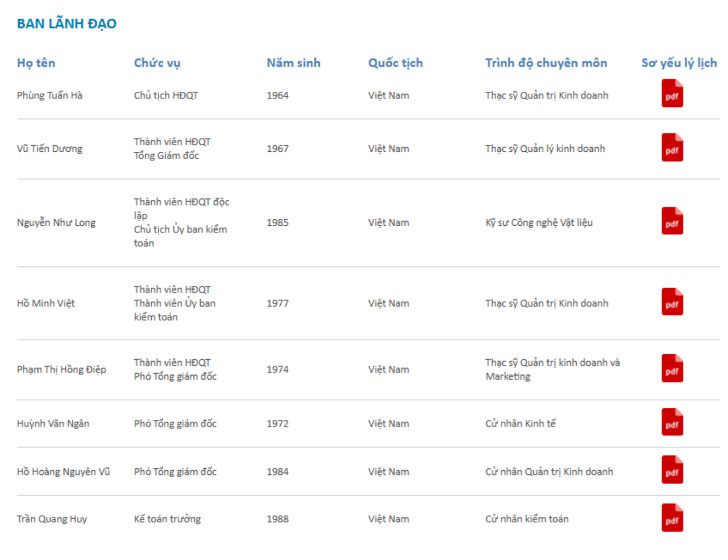Click the Sơ yếu lý lịch header
This screenshot has width=728, height=560.
pos(679,63)
